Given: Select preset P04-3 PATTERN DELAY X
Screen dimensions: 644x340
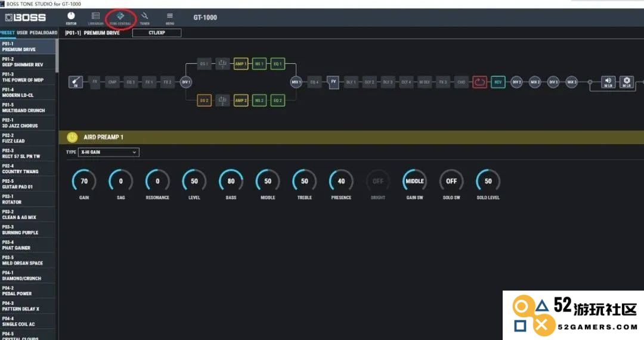Looking at the screenshot, I should coord(27,306).
